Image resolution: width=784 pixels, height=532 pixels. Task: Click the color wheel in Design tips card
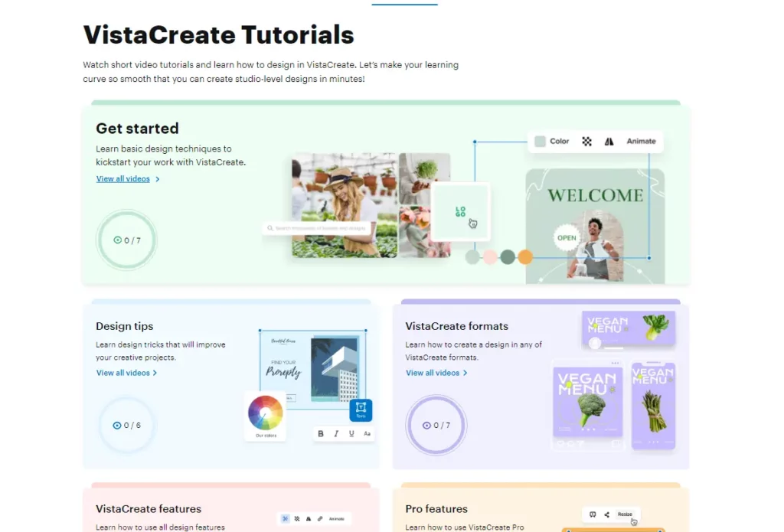pos(266,413)
